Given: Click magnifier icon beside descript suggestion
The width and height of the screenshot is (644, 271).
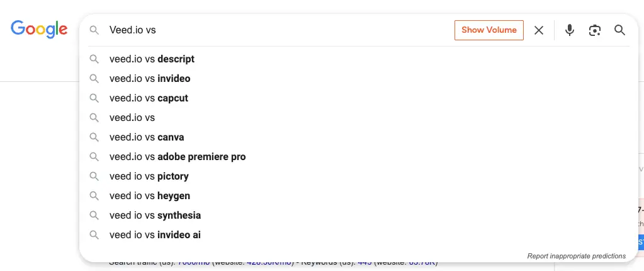Looking at the screenshot, I should [x=94, y=59].
